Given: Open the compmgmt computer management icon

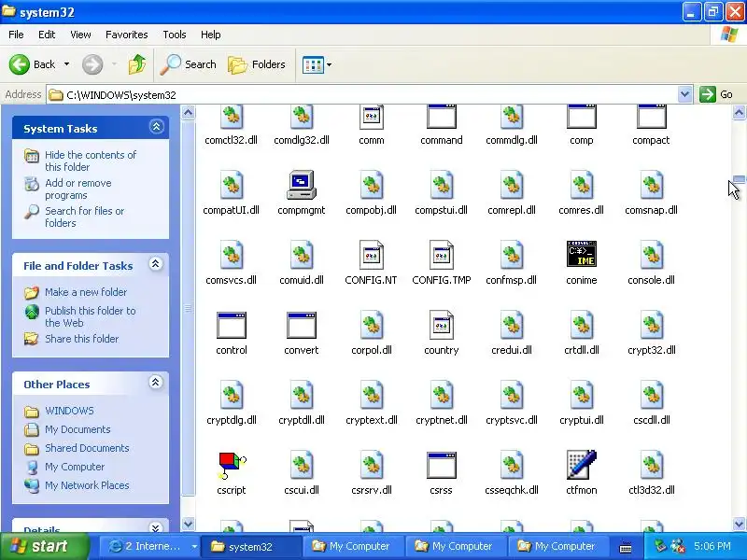Looking at the screenshot, I should point(301,186).
